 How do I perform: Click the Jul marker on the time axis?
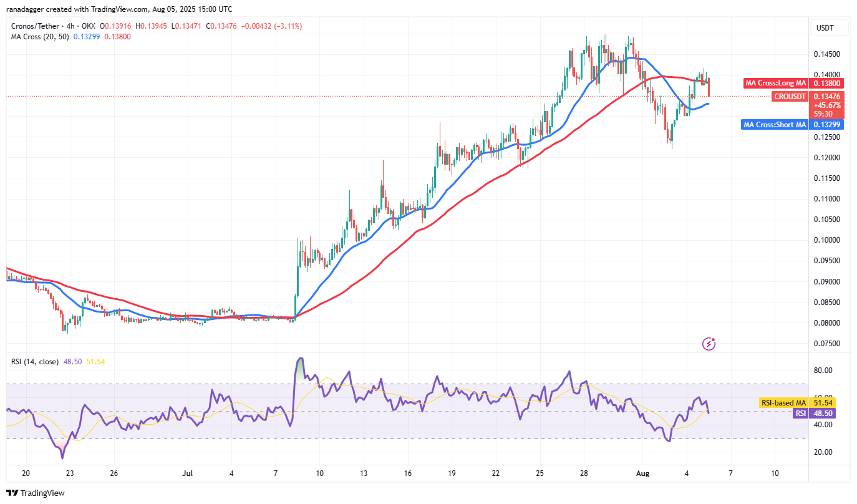187,472
